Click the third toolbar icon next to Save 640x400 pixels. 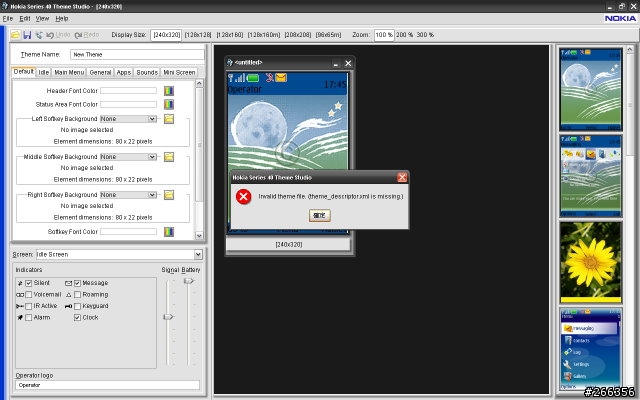(39, 35)
